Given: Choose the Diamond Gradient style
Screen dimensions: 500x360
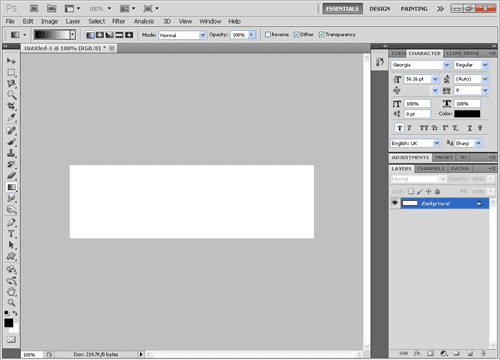Looking at the screenshot, I should coord(129,35).
